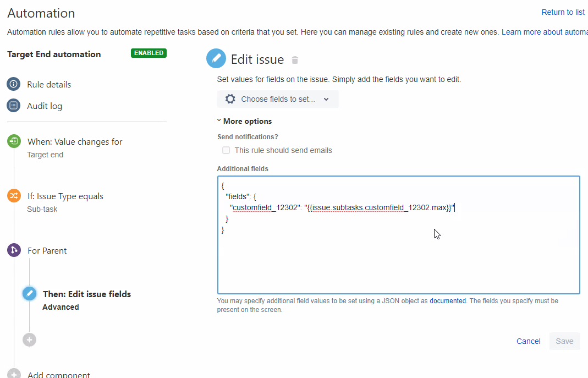Open Audit log in the sidebar
588x378 pixels.
[44, 106]
